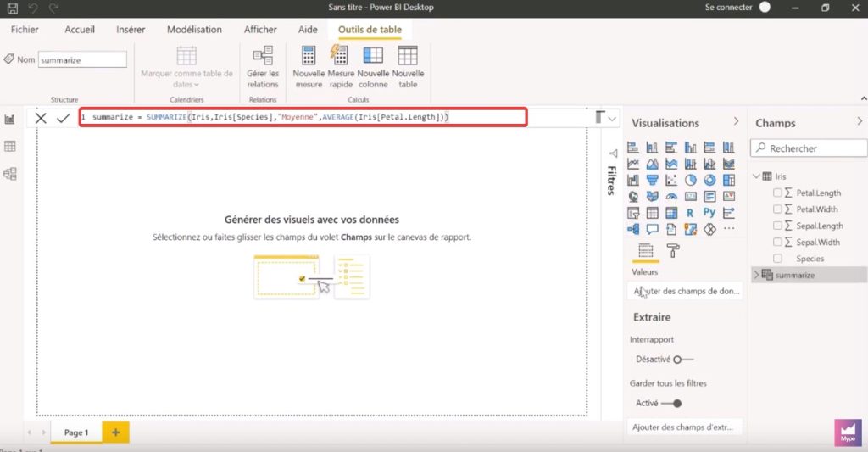868x452 pixels.
Task: Click Se connecter
Action: 728,7
